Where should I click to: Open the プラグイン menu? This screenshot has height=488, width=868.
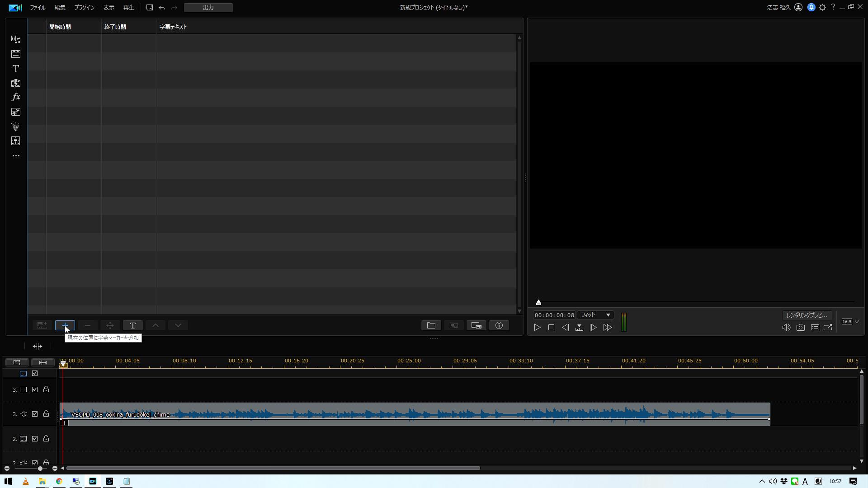coord(84,8)
